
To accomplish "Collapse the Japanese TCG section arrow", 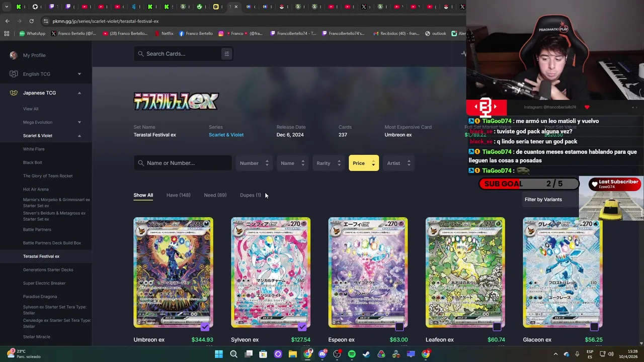I will 79,93.
